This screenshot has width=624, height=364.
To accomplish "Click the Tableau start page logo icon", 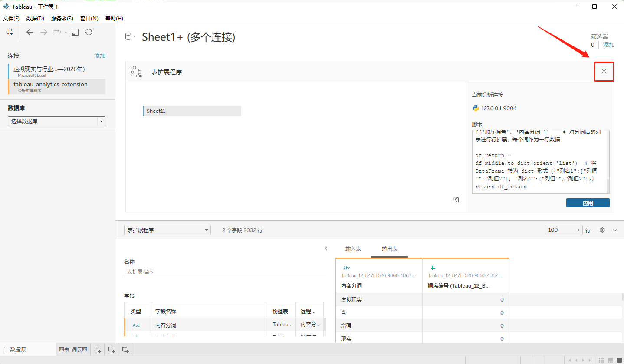I will (x=10, y=32).
